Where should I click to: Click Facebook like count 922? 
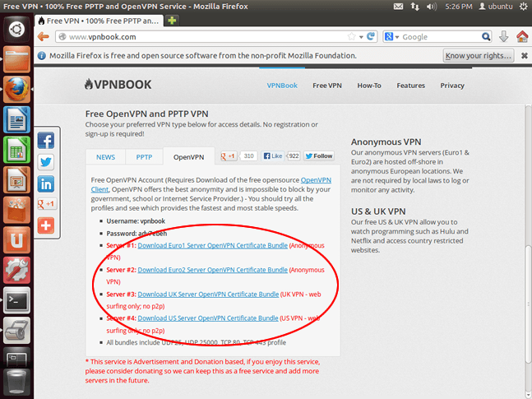point(294,155)
